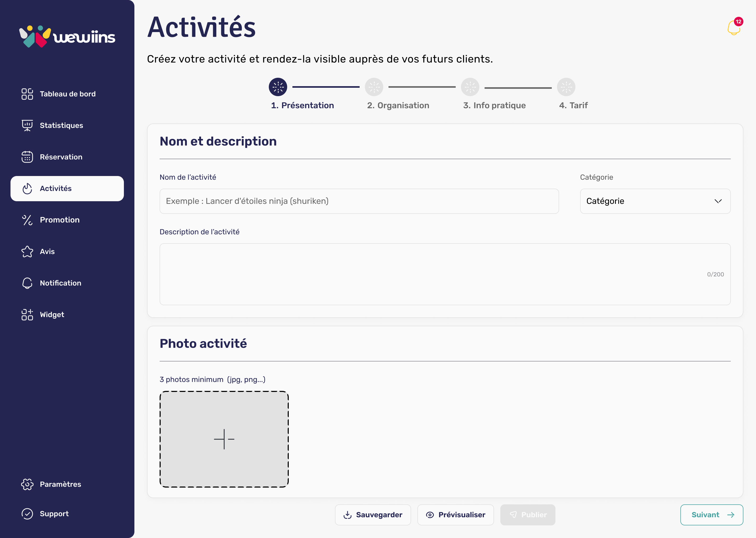Click the eye icon on Prévisualiser
Screen dimensions: 756x538
tap(430, 515)
